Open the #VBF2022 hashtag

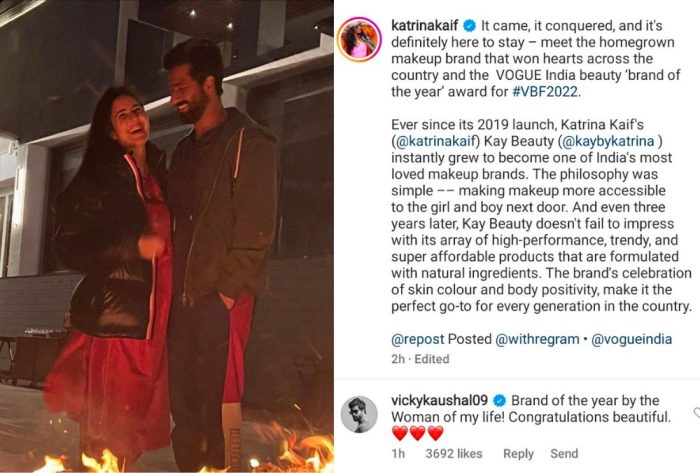coord(545,91)
